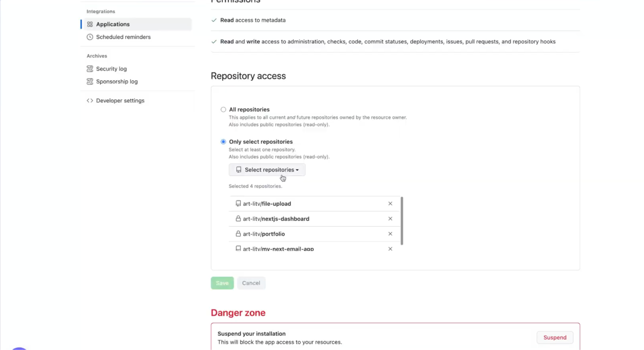
Task: Go to Scheduled reminders in sidebar
Action: 123,37
